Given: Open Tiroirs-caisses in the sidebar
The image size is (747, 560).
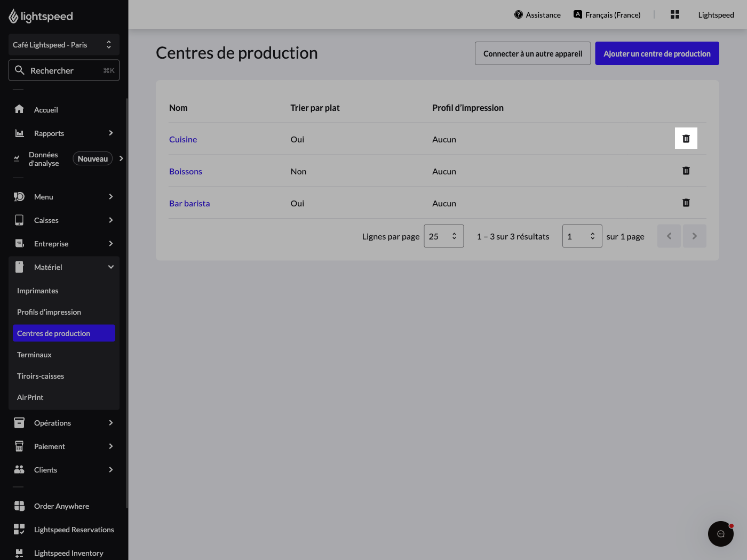Looking at the screenshot, I should coord(64,376).
